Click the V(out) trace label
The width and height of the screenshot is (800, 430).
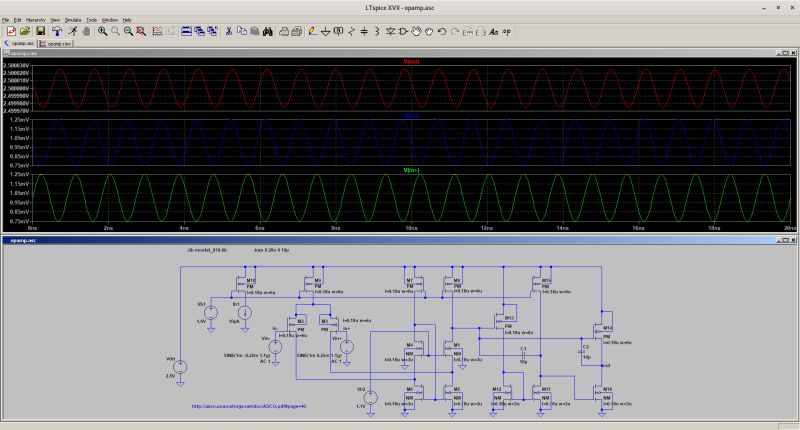[411, 62]
